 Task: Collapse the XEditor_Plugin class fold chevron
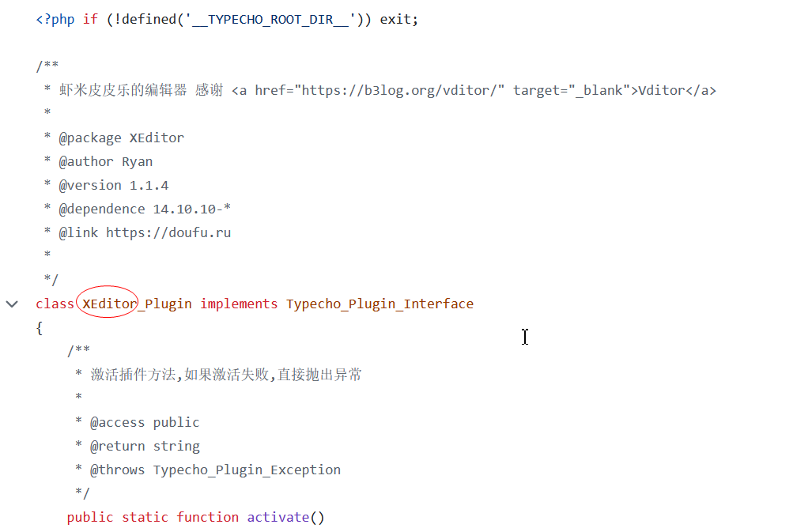tap(12, 304)
